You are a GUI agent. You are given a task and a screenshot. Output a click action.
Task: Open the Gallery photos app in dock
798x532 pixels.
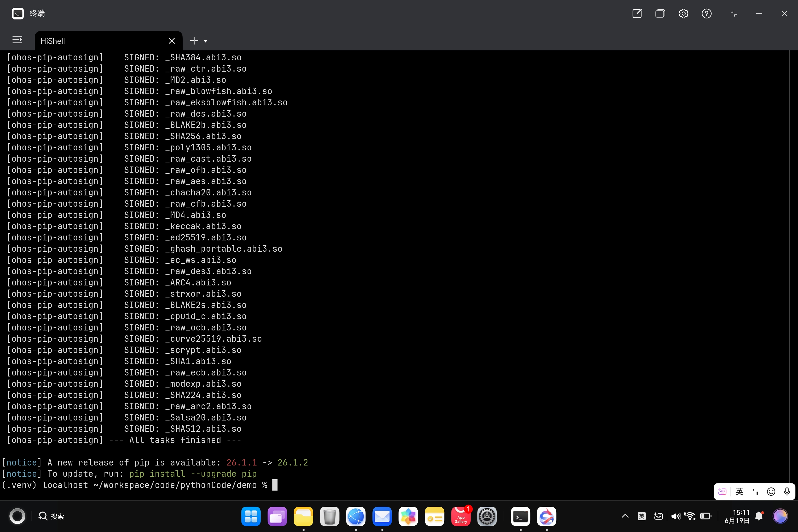point(408,516)
